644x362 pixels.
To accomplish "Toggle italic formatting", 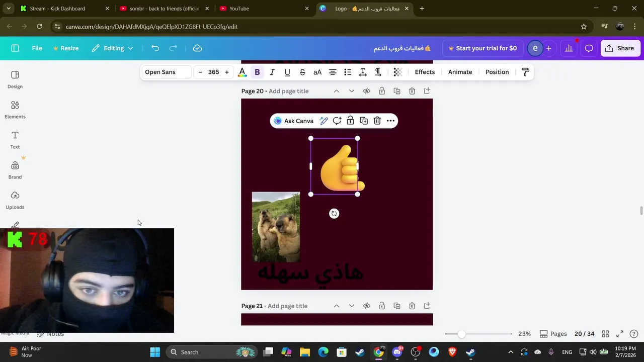I will click(x=272, y=72).
